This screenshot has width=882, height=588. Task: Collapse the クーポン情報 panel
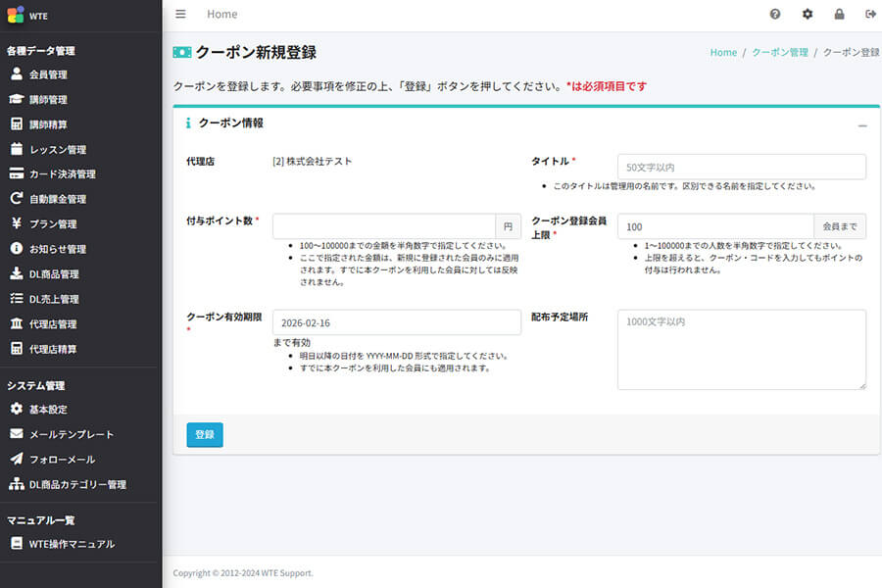863,125
